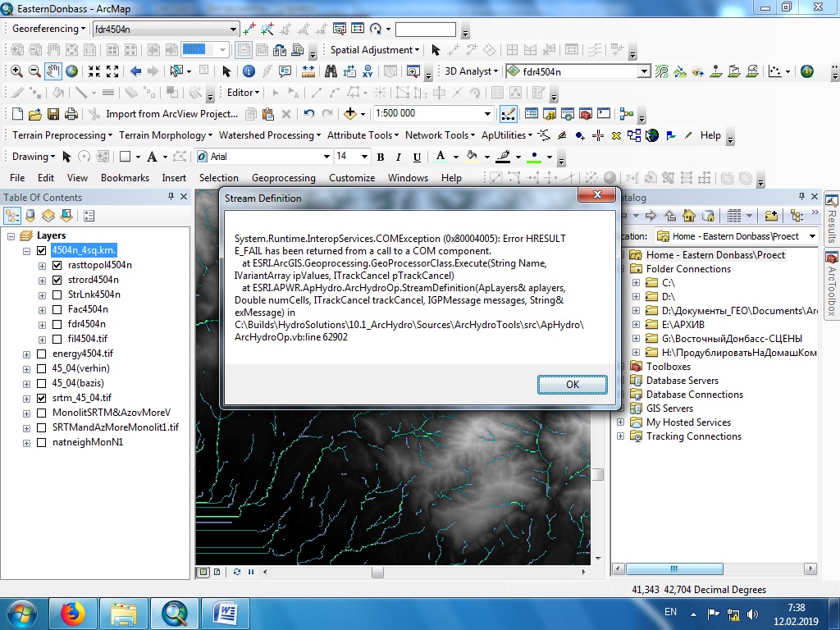Expand the energy4504.tif layer node
This screenshot has height=630, width=840.
click(26, 354)
